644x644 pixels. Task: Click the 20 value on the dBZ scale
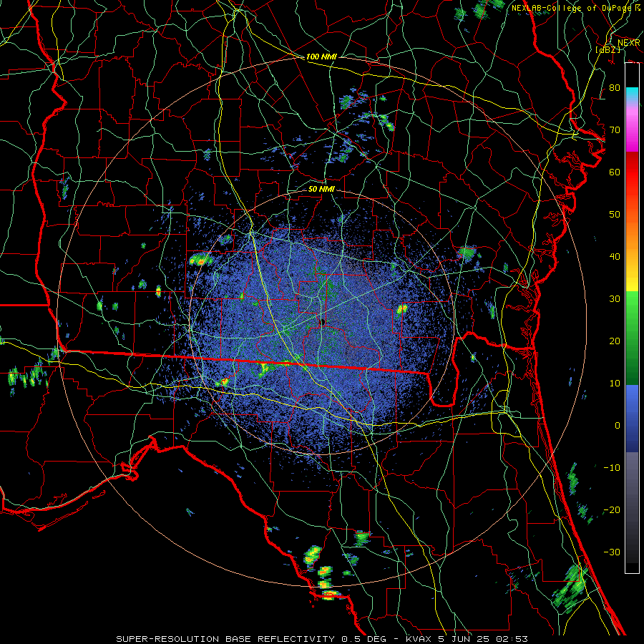pyautogui.click(x=615, y=341)
